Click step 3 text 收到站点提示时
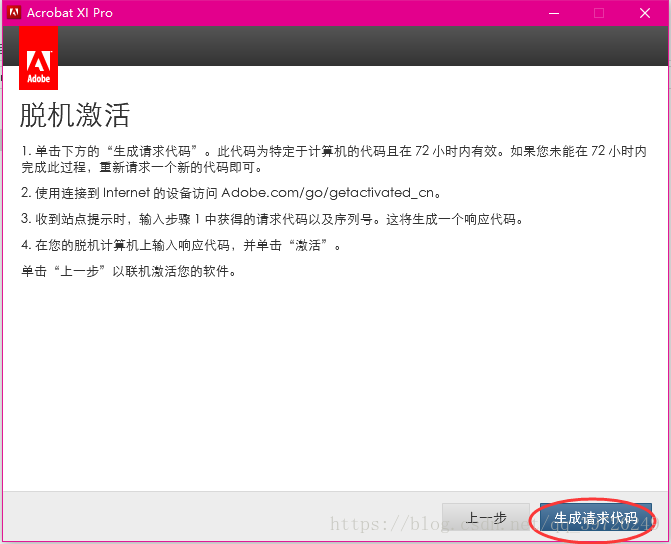 [272, 219]
